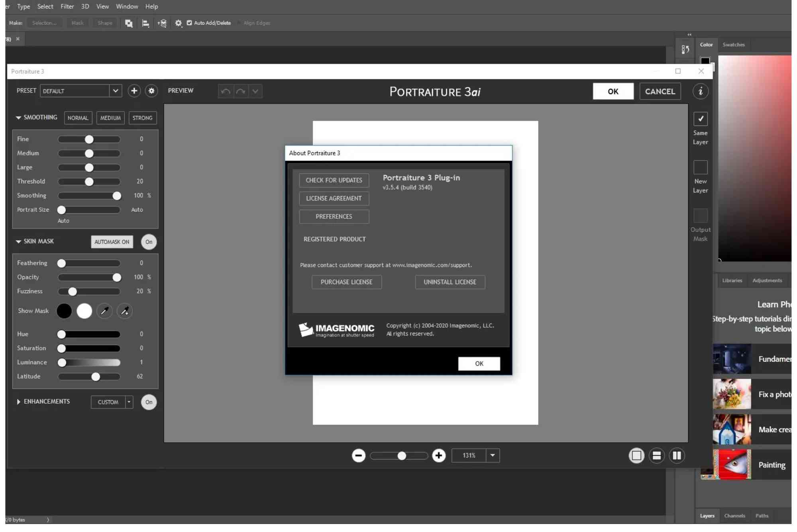Viewport: 797px width, 532px height.
Task: Click the Latitude slider handle
Action: click(96, 377)
